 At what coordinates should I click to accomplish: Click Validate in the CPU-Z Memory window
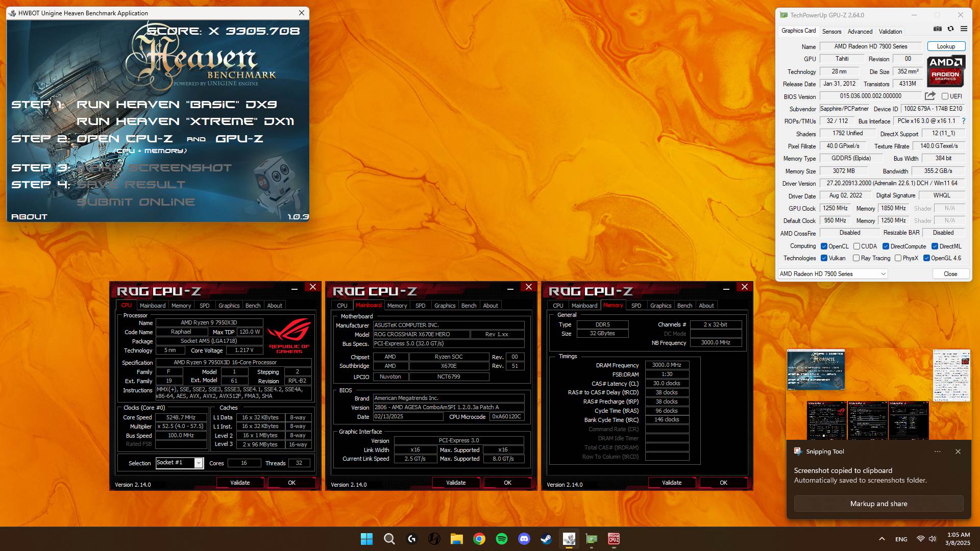click(672, 483)
